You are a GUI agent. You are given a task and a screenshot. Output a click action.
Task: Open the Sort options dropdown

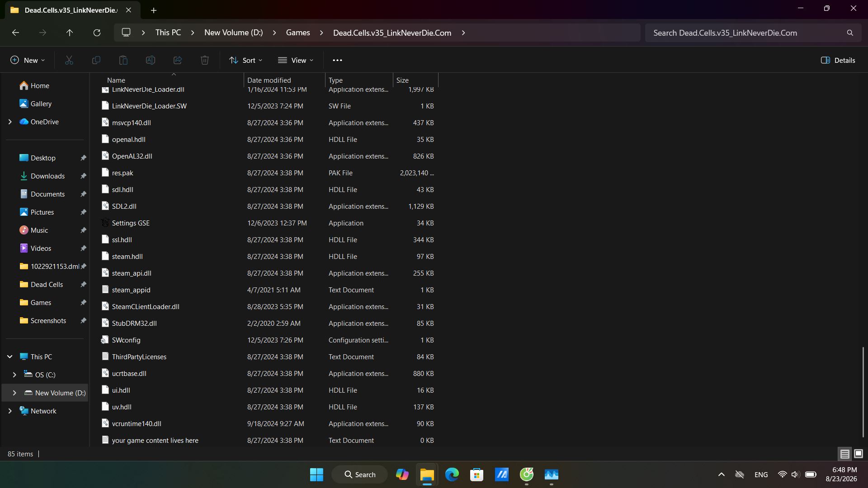[245, 60]
